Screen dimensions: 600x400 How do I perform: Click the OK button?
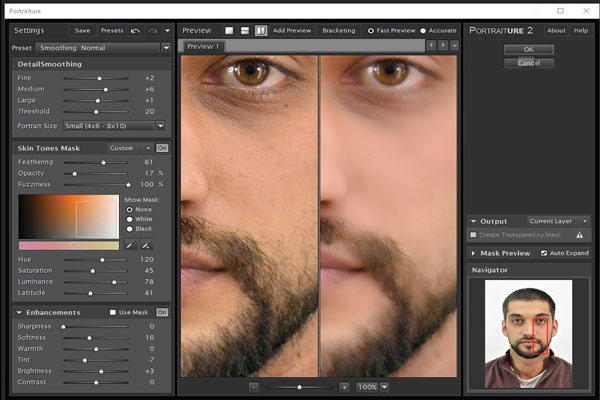[528, 49]
